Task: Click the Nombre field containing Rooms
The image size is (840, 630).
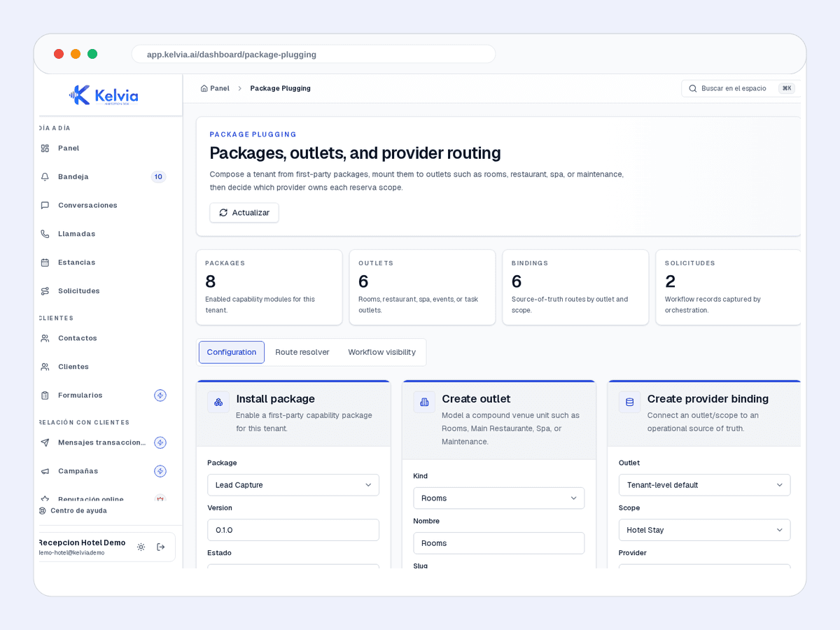Action: click(499, 543)
